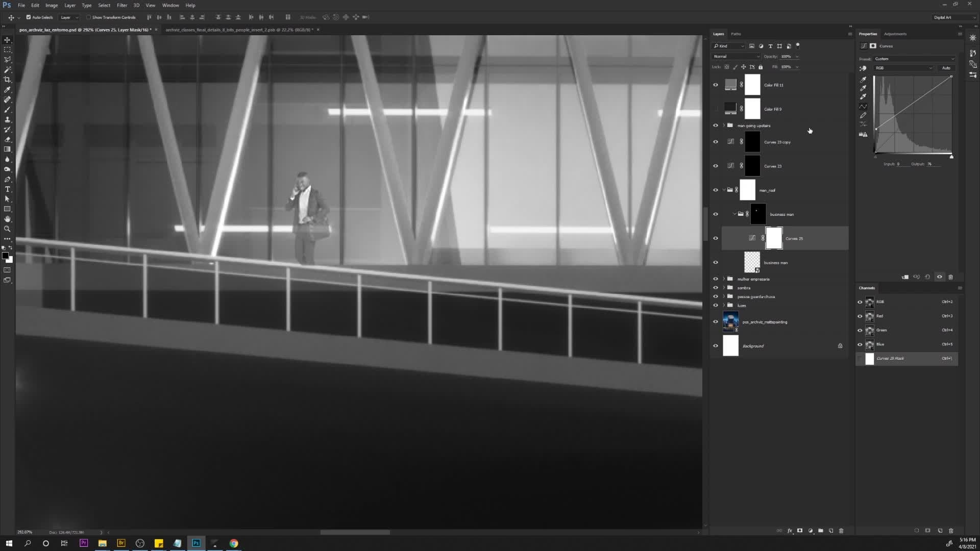The height and width of the screenshot is (551, 980).
Task: Open the Curves Preset dropdown
Action: pos(914,59)
